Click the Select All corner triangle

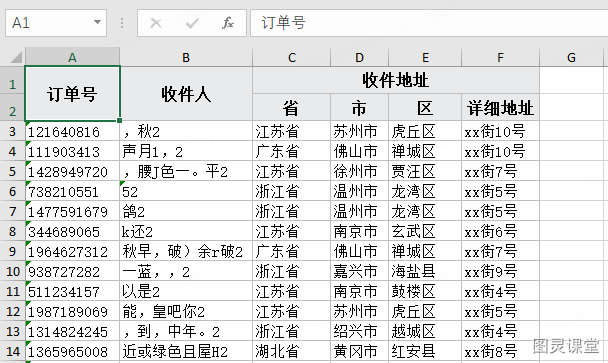(x=16, y=57)
